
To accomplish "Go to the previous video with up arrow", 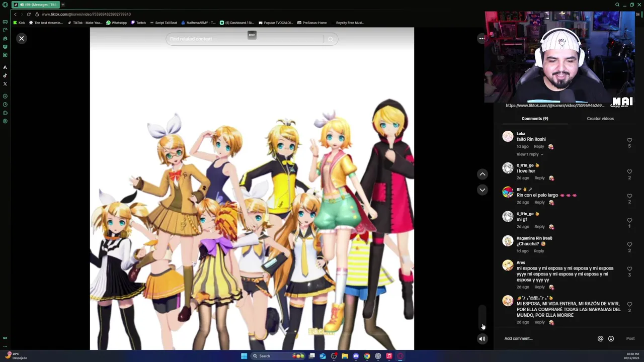I will point(482,174).
